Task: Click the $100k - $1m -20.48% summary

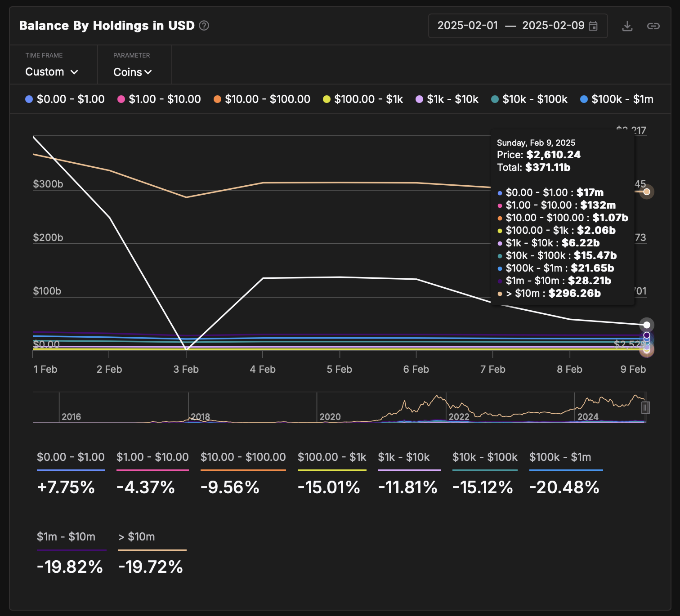Action: pos(564,487)
